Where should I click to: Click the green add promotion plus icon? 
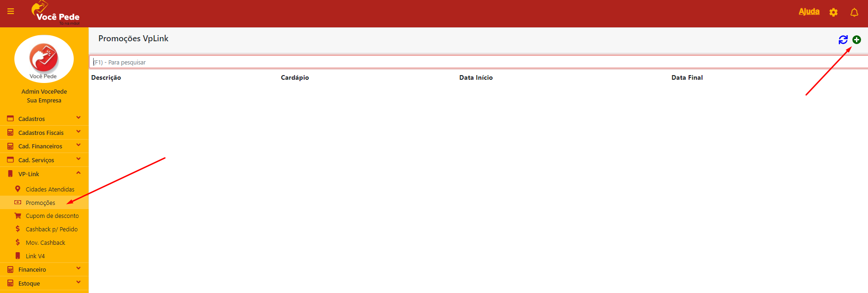tap(856, 40)
